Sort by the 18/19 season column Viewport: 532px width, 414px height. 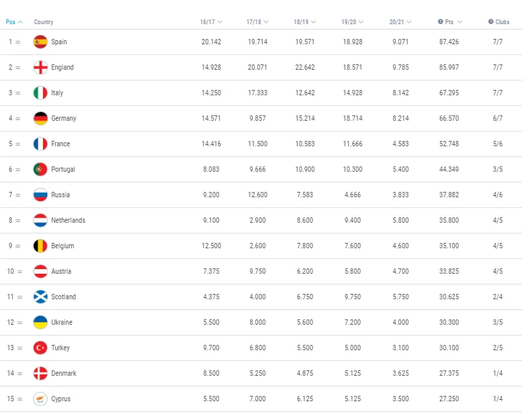tap(304, 22)
